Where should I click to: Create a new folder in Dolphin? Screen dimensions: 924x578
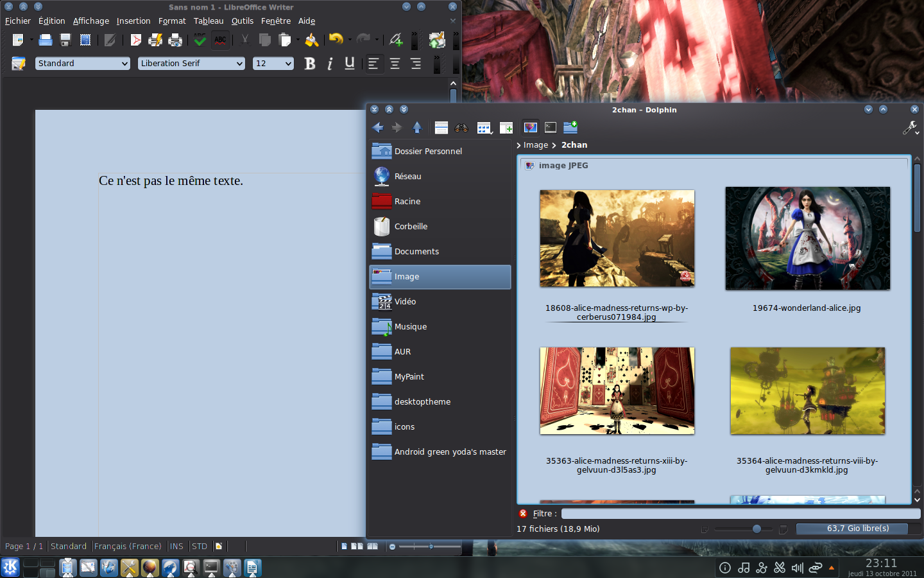pos(570,127)
